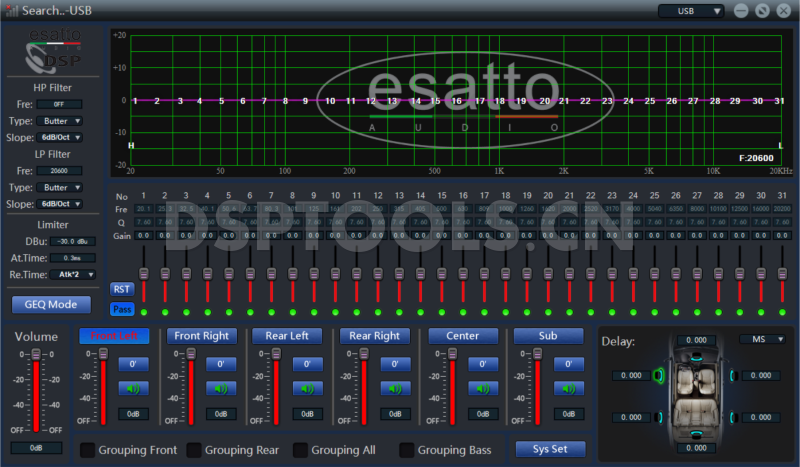Select subwoofer speaker below car diagram
The height and width of the screenshot is (467, 800).
[696, 434]
